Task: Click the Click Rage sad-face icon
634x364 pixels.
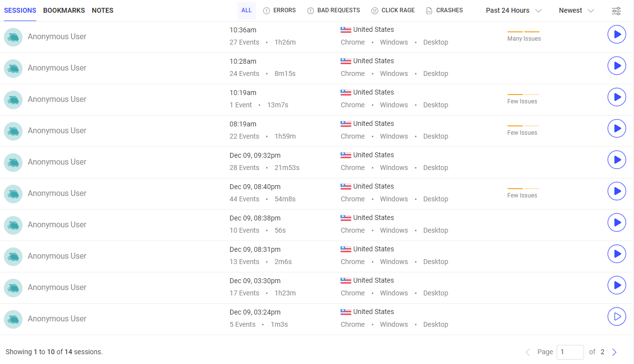Action: click(375, 11)
